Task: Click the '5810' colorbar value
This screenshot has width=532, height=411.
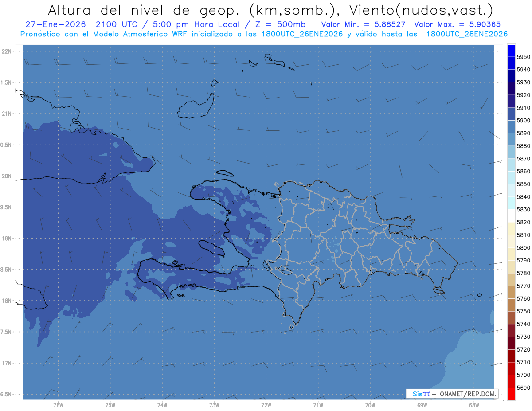Action: click(524, 235)
